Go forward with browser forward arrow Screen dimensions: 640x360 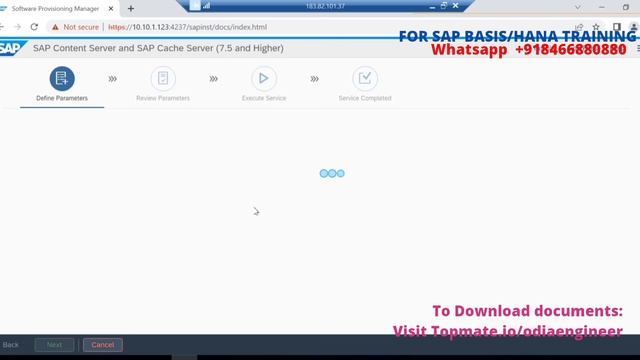point(17,27)
